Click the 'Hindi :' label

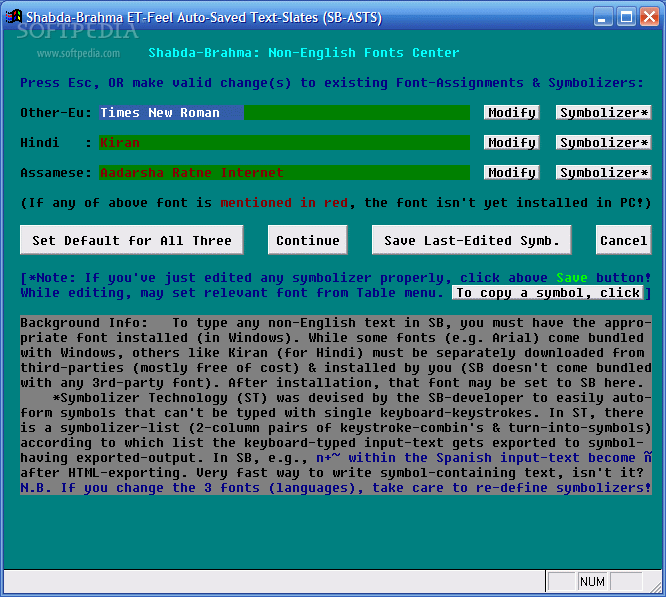pyautogui.click(x=56, y=143)
